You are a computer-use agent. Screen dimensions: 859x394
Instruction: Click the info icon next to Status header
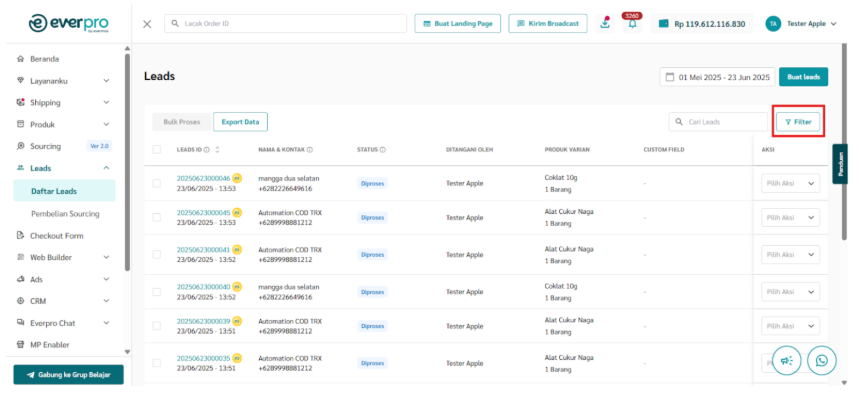click(382, 149)
